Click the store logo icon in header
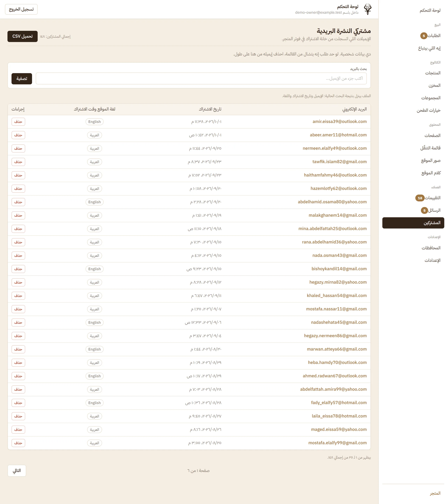 (367, 9)
